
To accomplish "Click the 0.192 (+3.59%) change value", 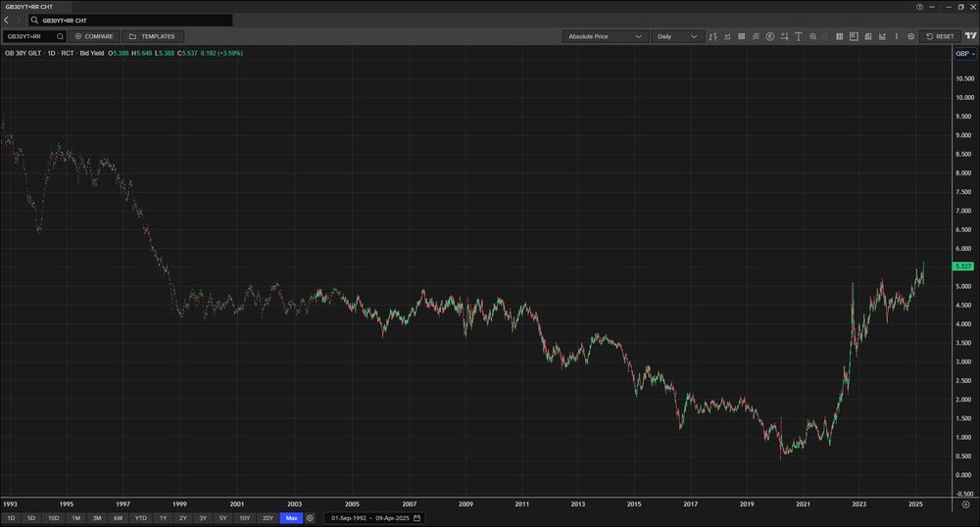I will (221, 54).
